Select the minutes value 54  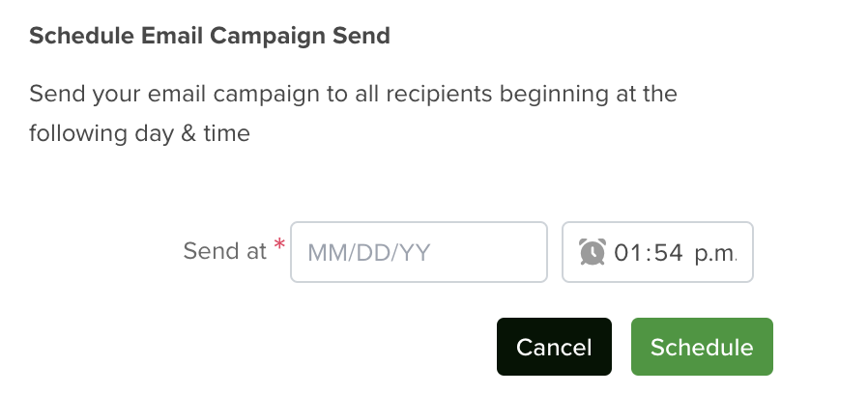(668, 253)
